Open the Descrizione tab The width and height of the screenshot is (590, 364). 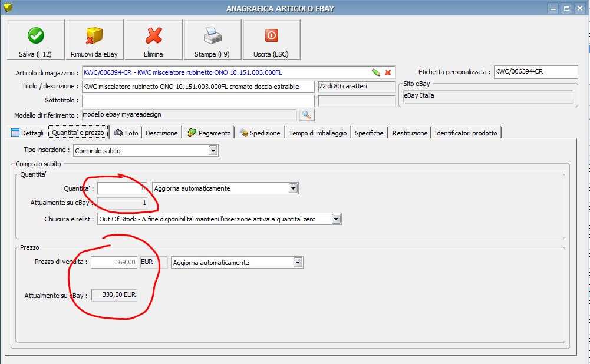tap(161, 133)
